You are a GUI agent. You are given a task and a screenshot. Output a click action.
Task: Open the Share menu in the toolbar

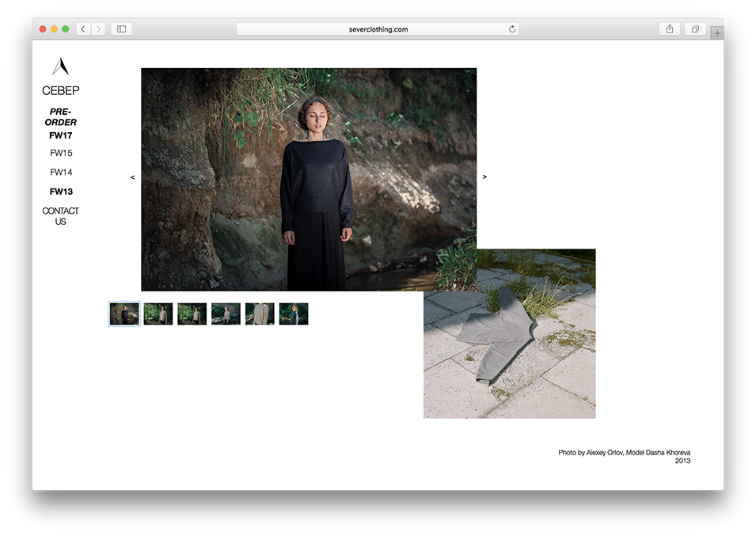pos(670,29)
